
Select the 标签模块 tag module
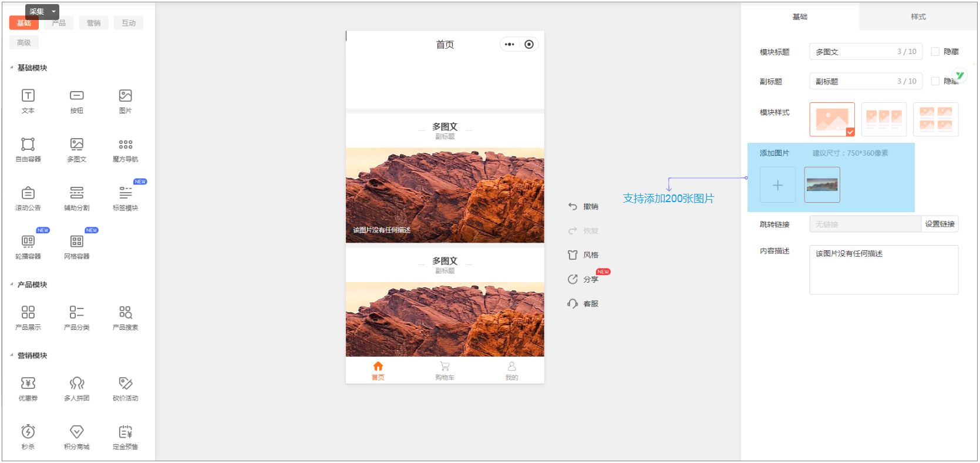[126, 193]
